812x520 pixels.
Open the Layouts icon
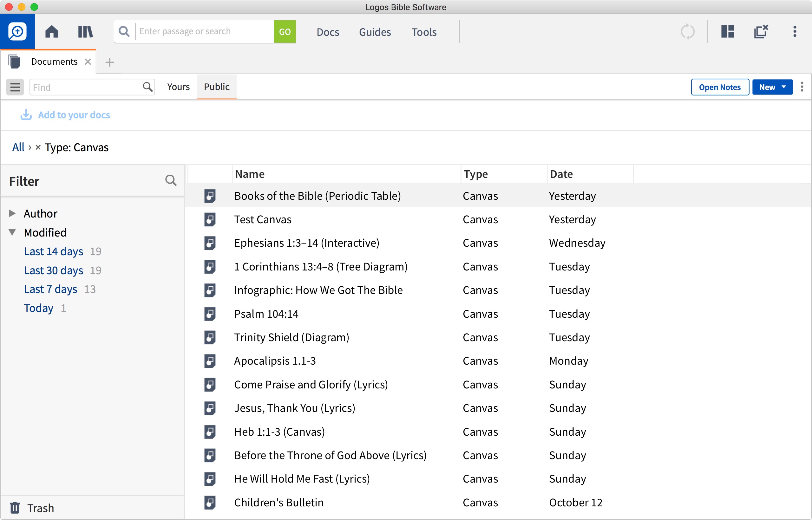pos(728,31)
